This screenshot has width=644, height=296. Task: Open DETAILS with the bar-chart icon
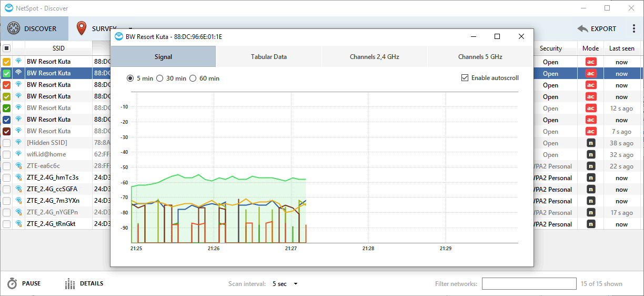coord(84,284)
